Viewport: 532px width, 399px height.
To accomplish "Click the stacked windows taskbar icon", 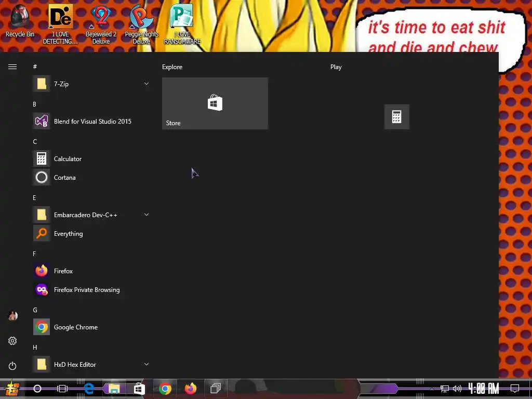I will (216, 389).
